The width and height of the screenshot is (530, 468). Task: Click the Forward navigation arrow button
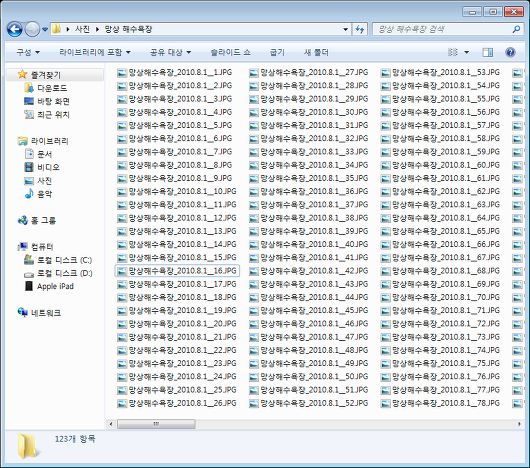click(32, 29)
